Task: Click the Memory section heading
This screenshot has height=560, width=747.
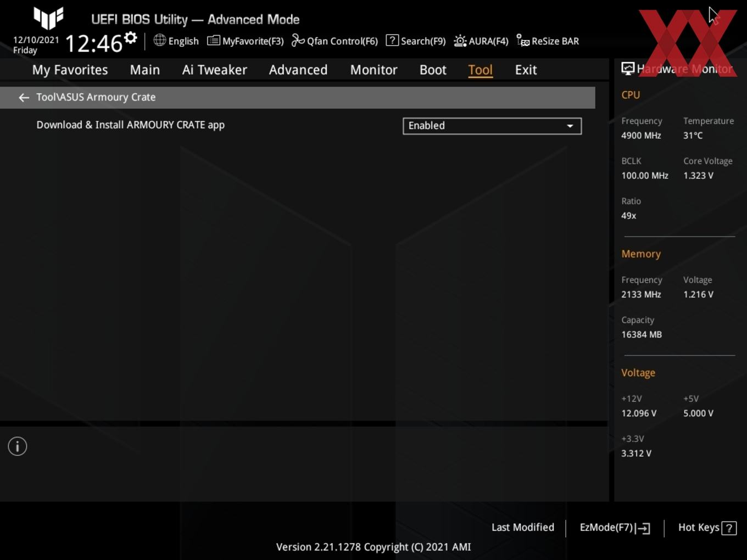Action: 641,254
